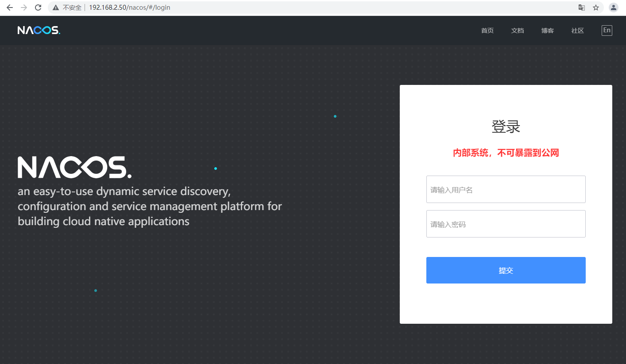Go back using the browser back arrow
This screenshot has width=626, height=364.
click(10, 8)
